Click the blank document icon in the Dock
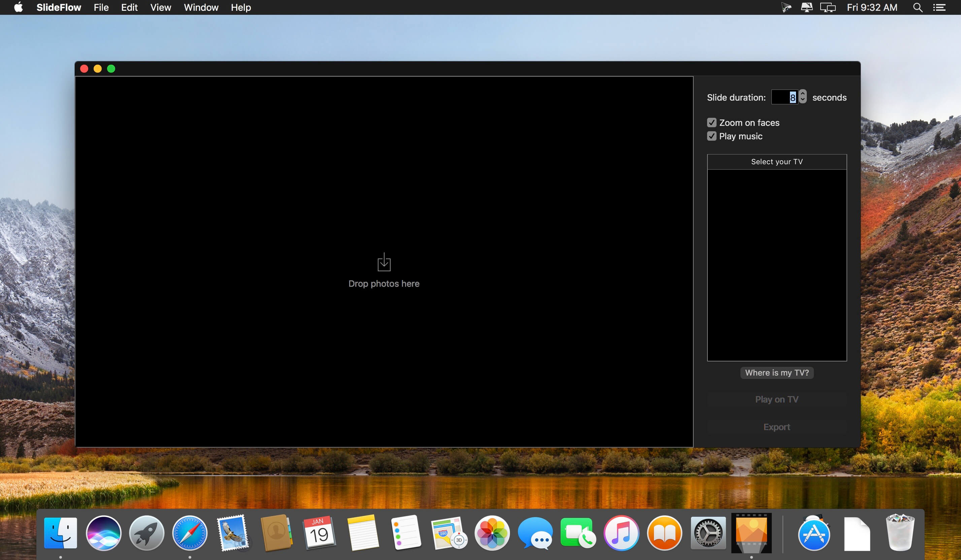The width and height of the screenshot is (961, 560). [x=857, y=534]
